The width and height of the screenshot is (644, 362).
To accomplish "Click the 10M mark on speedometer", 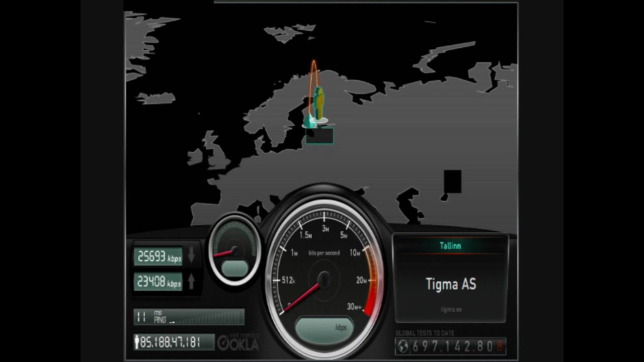I will click(x=354, y=252).
